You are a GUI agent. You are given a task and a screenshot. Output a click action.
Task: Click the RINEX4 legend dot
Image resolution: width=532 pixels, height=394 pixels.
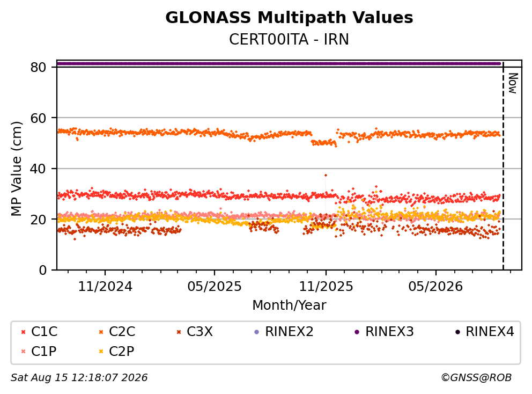[x=457, y=332]
